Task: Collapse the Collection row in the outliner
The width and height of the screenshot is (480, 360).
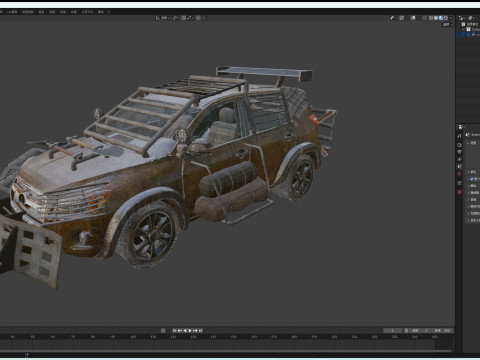Action: pyautogui.click(x=463, y=29)
